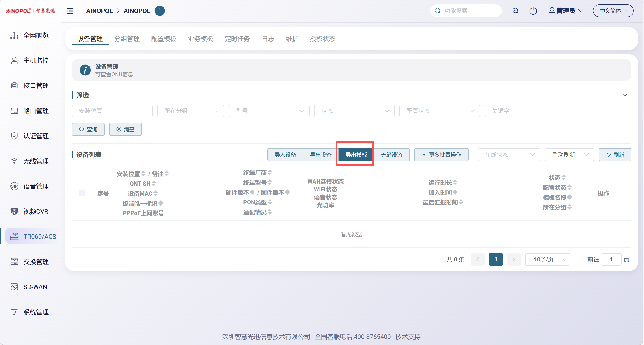The width and height of the screenshot is (644, 345).
Task: Click the power logout icon
Action: 533,11
